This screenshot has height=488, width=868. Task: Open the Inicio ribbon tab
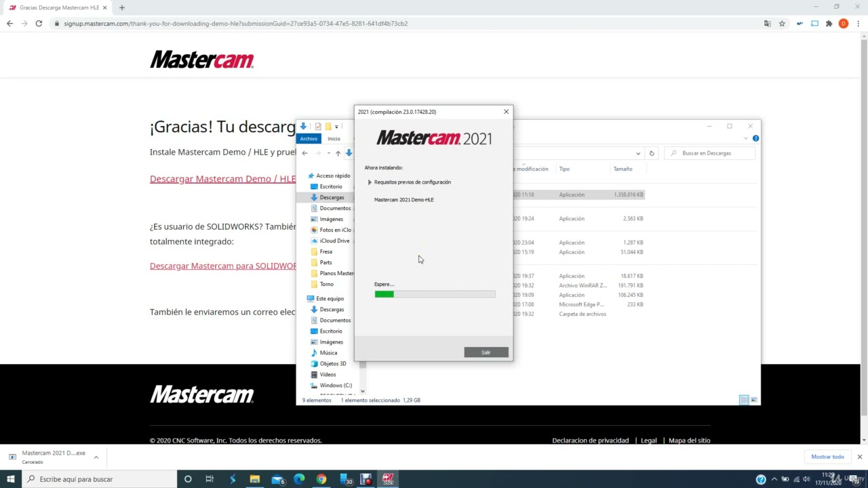[x=334, y=138]
